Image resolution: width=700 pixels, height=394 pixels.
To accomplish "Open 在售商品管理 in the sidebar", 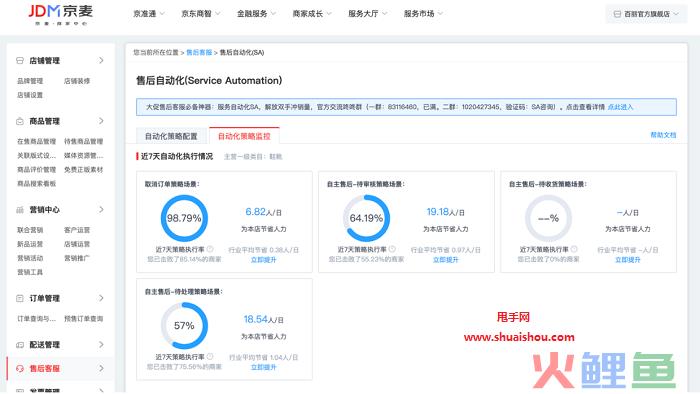I will pos(37,141).
